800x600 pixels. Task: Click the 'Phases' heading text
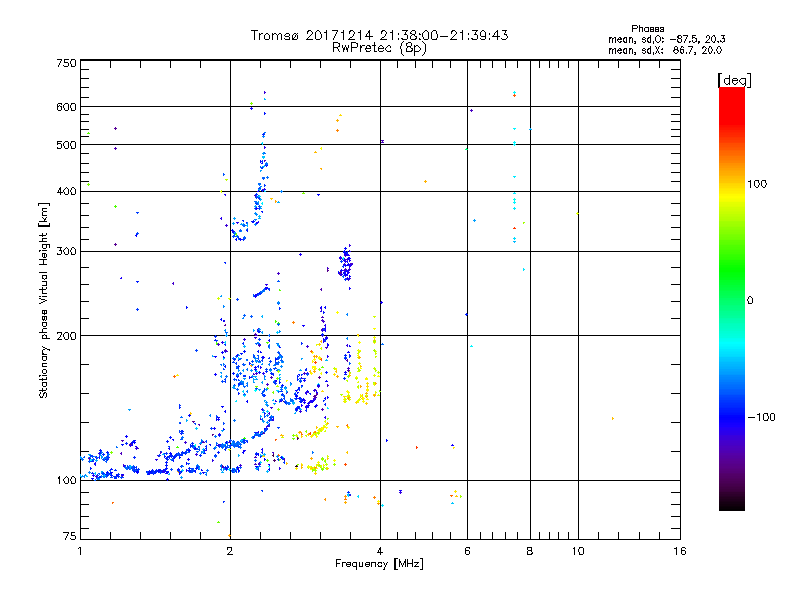(647, 29)
